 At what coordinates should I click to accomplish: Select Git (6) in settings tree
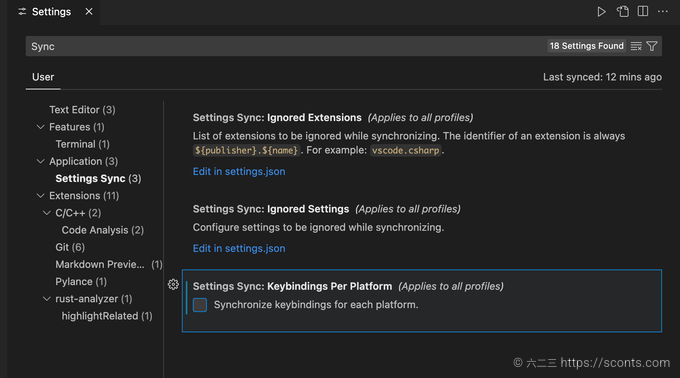tap(70, 247)
